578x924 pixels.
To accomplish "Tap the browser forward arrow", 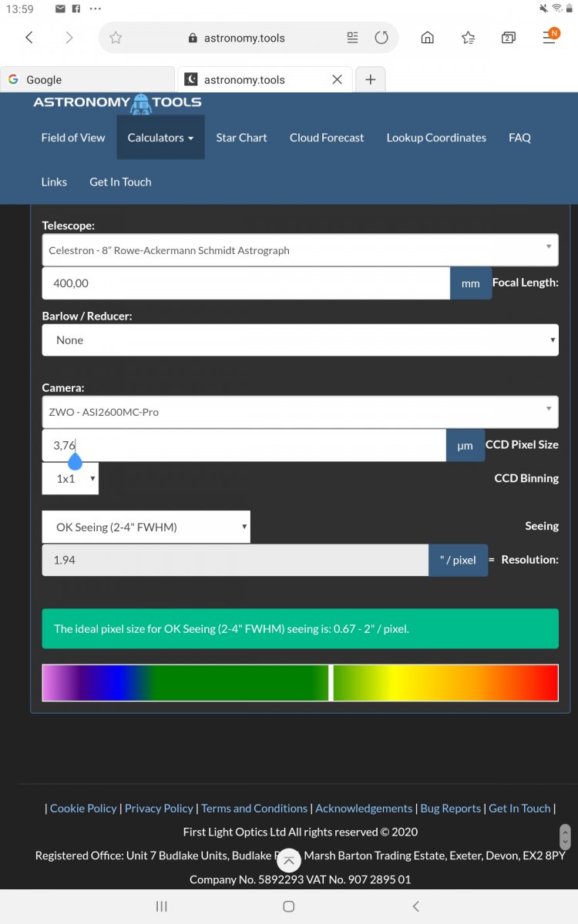I will [x=69, y=38].
